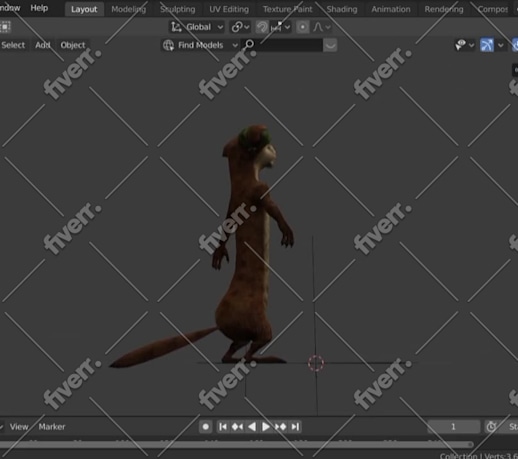This screenshot has height=459, width=518.
Task: Click the magnifier search icon
Action: 249,45
